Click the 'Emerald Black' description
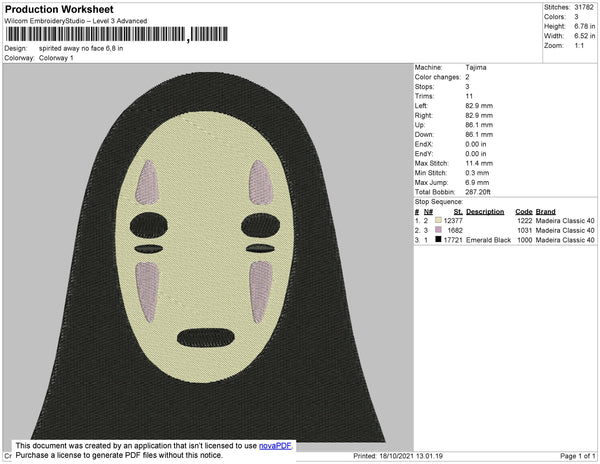 [488, 240]
